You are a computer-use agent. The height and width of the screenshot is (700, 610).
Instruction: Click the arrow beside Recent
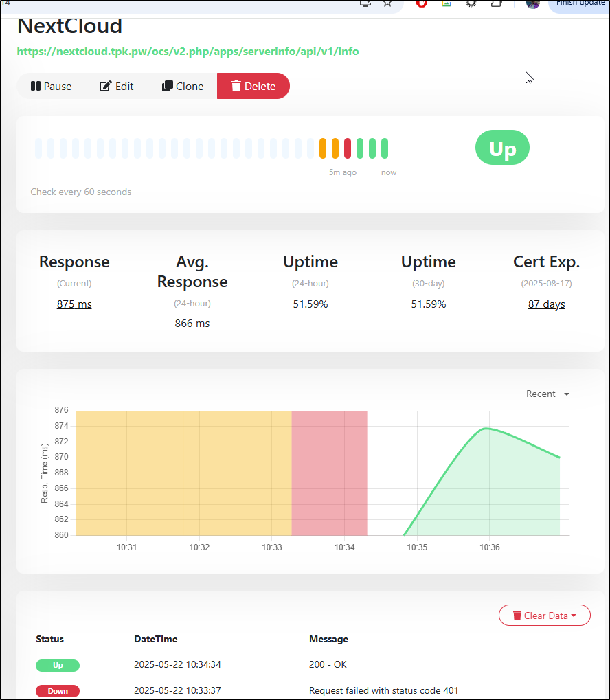(x=567, y=394)
